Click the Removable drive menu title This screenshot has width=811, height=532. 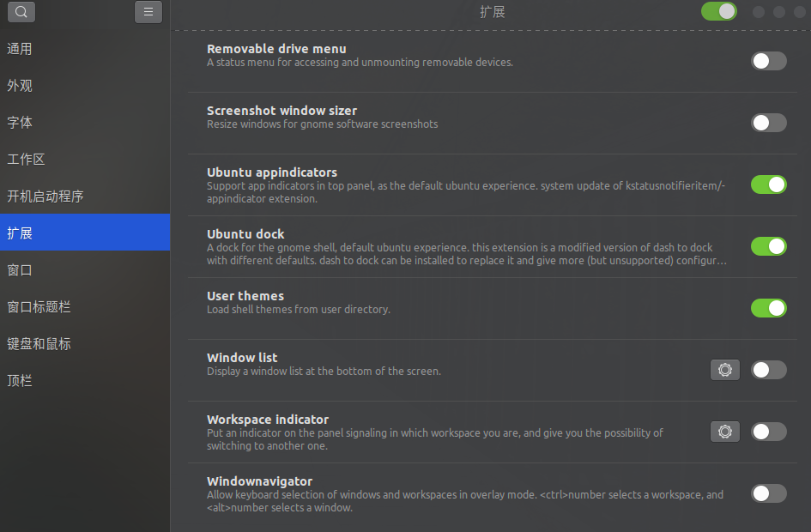pyautogui.click(x=276, y=49)
